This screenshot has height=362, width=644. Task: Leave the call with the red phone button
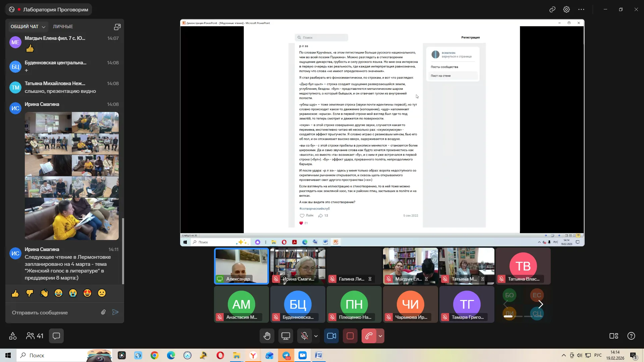pyautogui.click(x=369, y=336)
